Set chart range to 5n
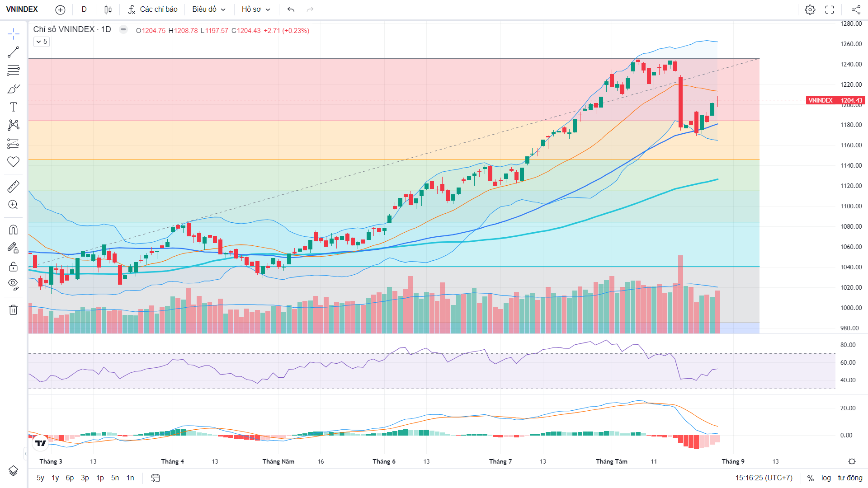Viewport: 868px width, 488px height. (115, 478)
